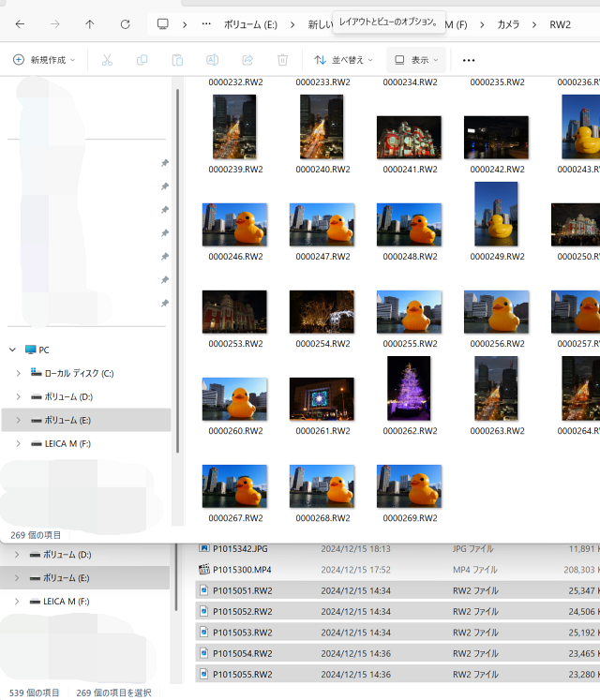Click file name 0000232.RW2
This screenshot has width=600, height=700.
[x=235, y=82]
